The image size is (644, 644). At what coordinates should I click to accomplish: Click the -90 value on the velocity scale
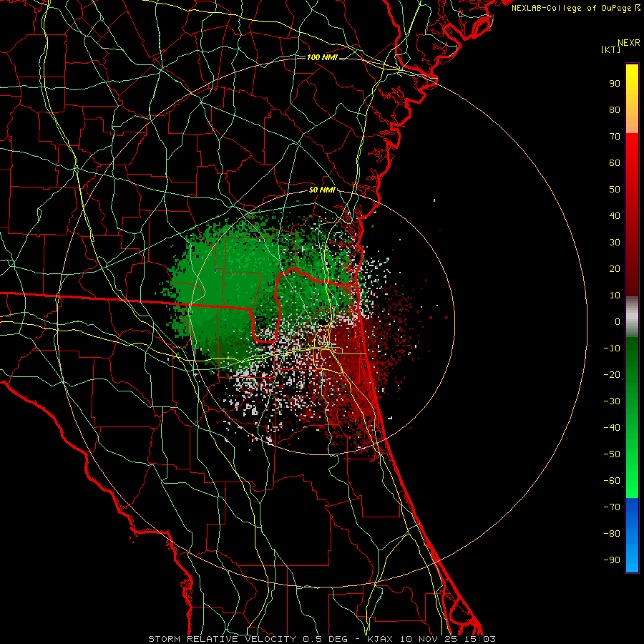[x=612, y=560]
